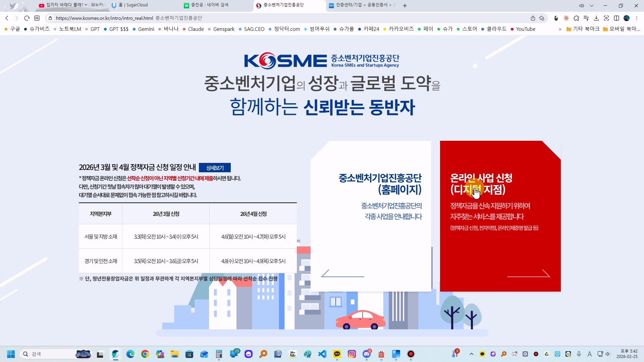The height and width of the screenshot is (362, 644).
Task: Toggle the split-view side panel icon
Action: pos(616,18)
